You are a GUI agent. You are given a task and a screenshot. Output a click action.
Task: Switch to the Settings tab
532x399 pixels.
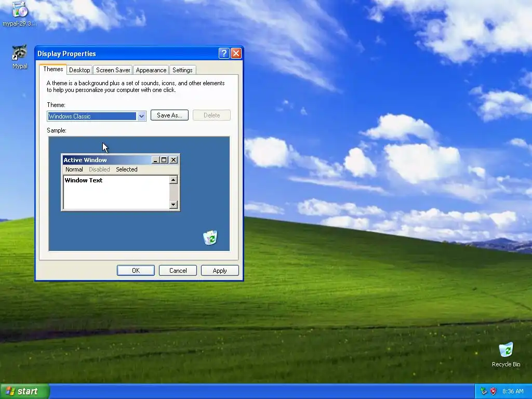182,70
